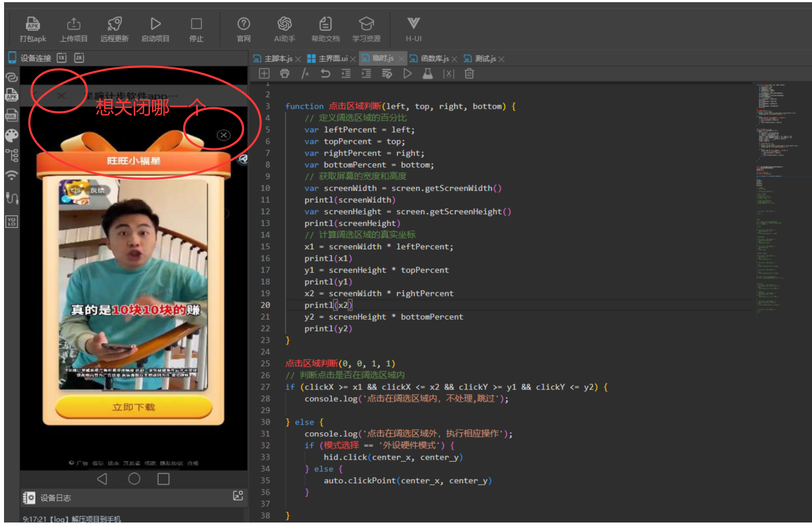
Task: Pop out the device log panel
Action: tap(238, 496)
